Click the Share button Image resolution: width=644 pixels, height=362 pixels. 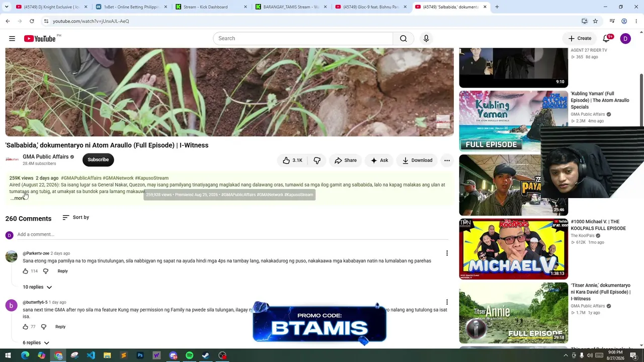pos(346,160)
